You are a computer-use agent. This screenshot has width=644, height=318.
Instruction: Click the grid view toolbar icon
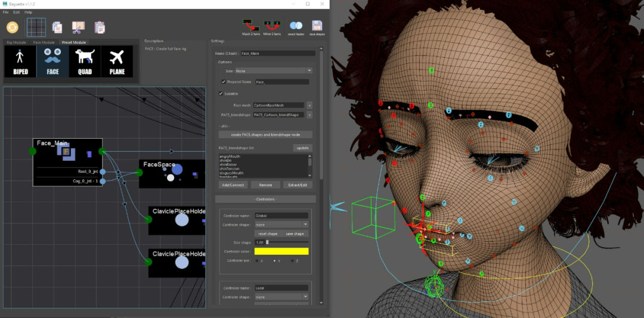click(x=36, y=27)
